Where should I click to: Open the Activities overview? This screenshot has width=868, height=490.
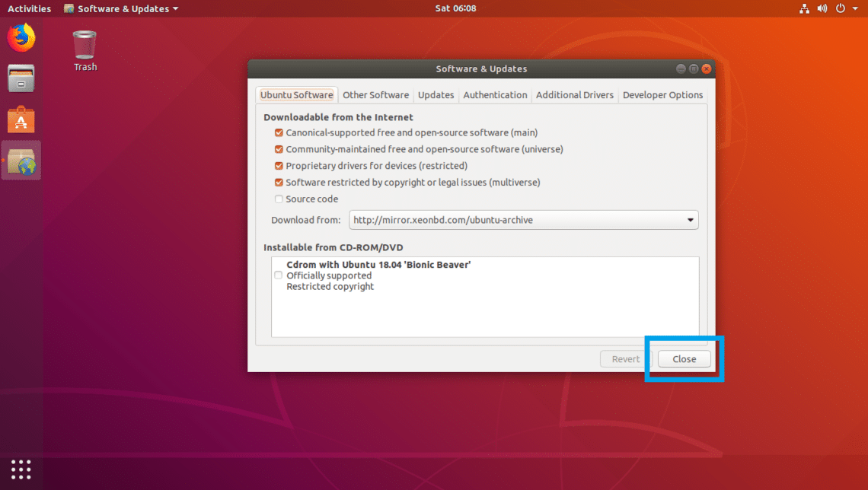(30, 8)
